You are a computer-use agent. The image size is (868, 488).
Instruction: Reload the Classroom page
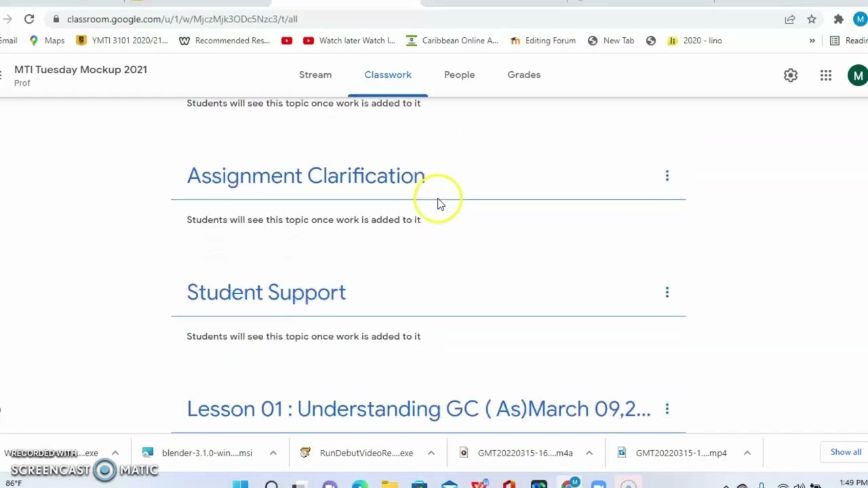pyautogui.click(x=29, y=19)
